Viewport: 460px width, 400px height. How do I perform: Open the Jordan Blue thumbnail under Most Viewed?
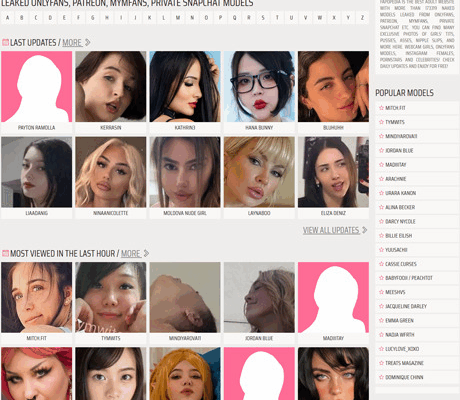259,297
